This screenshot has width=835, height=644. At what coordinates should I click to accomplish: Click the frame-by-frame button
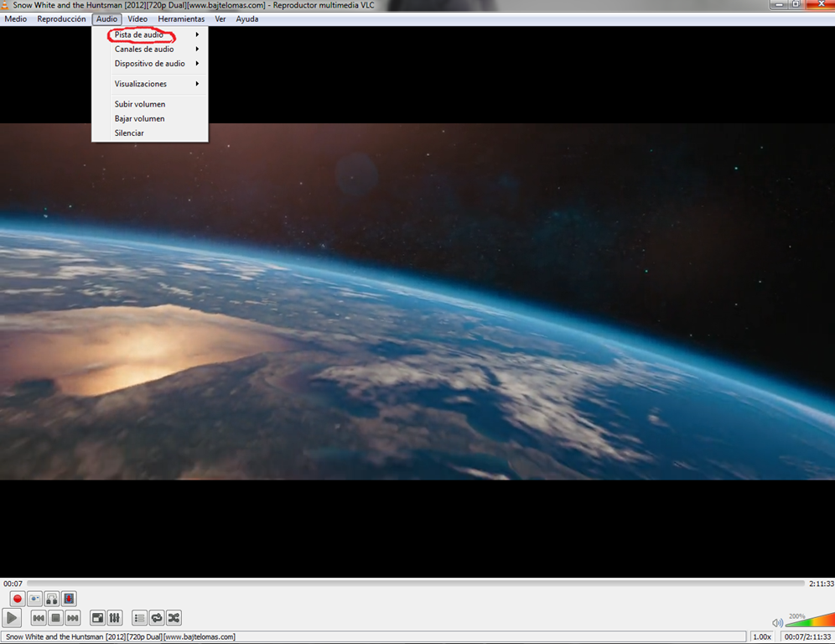[x=69, y=599]
